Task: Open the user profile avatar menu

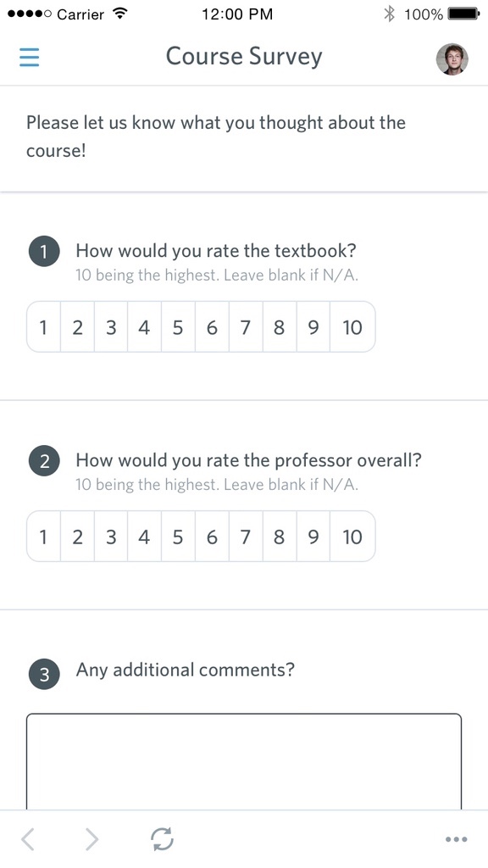Action: [452, 58]
